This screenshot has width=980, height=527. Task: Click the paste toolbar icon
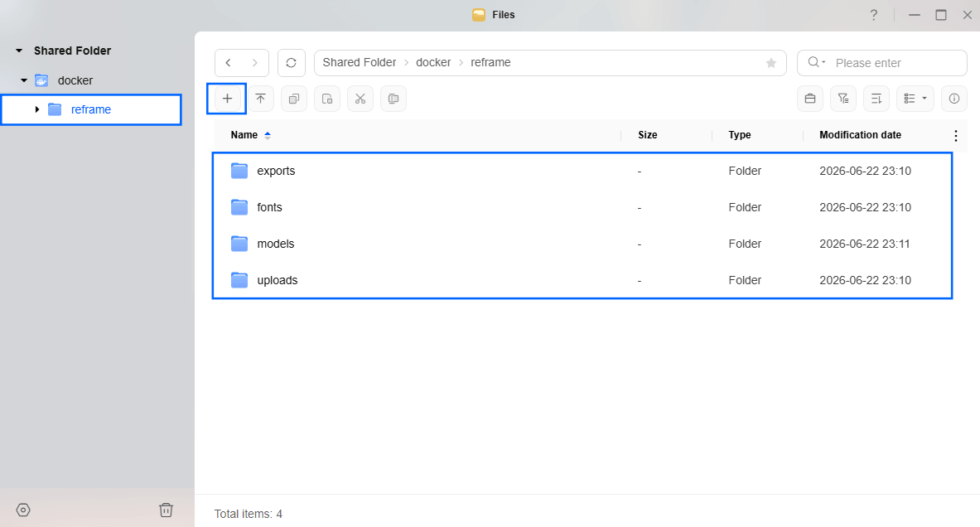[x=327, y=99]
